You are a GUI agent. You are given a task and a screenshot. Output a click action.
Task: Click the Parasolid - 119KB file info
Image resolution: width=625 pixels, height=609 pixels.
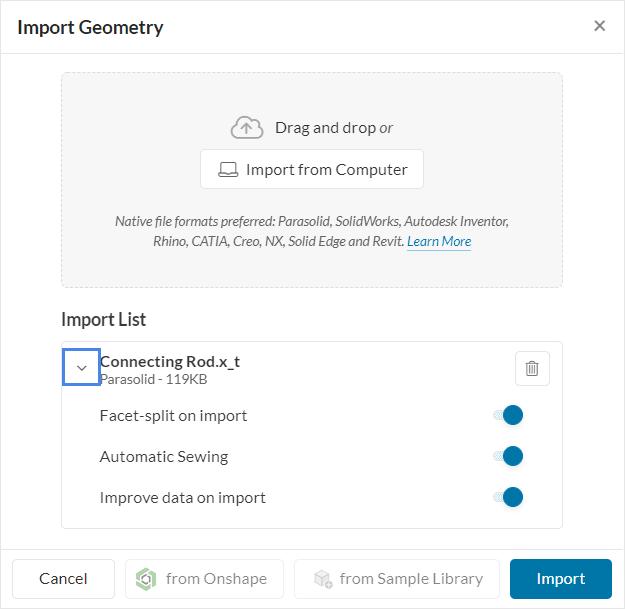pos(153,380)
